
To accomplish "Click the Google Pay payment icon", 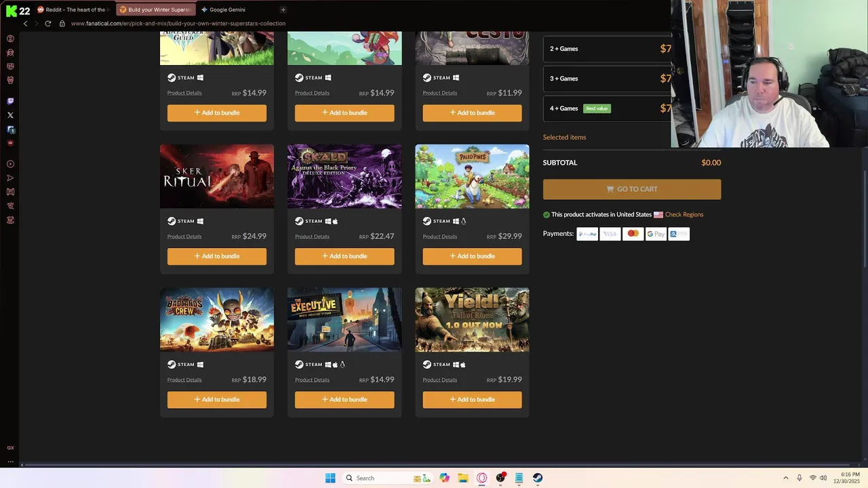I will click(656, 234).
